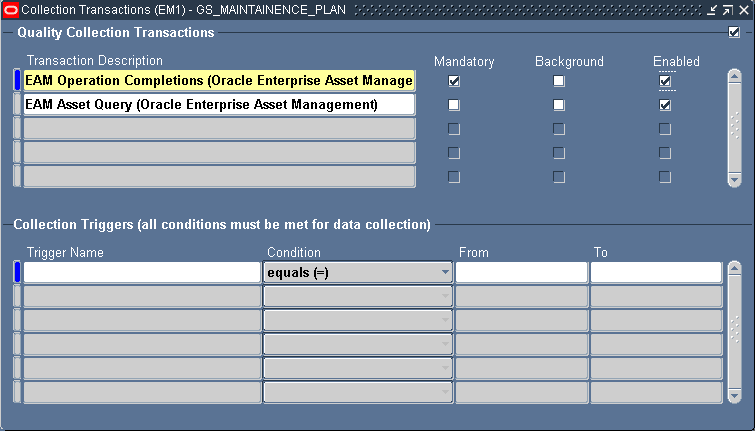755x431 pixels.
Task: Click the Trigger Name column label
Action: (x=65, y=253)
